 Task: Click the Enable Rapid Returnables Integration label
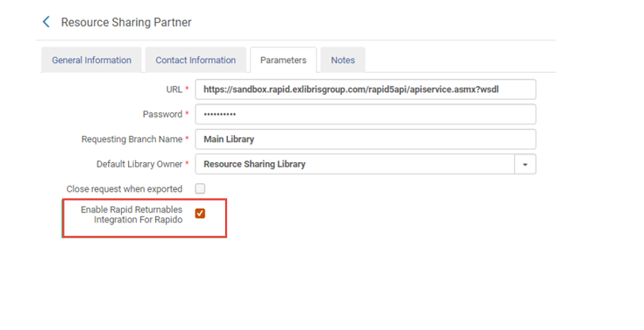[x=131, y=215]
